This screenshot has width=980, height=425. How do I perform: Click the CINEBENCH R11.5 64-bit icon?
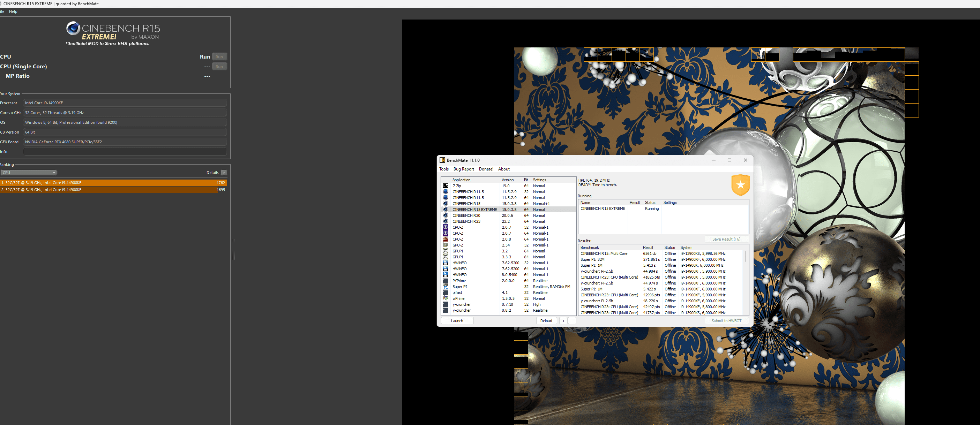[446, 198]
